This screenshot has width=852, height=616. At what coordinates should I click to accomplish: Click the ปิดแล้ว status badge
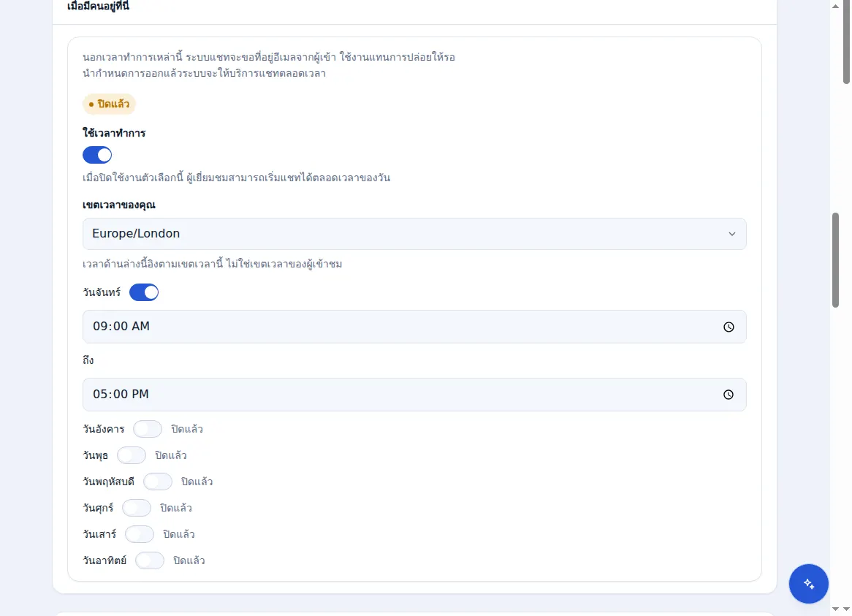point(109,104)
